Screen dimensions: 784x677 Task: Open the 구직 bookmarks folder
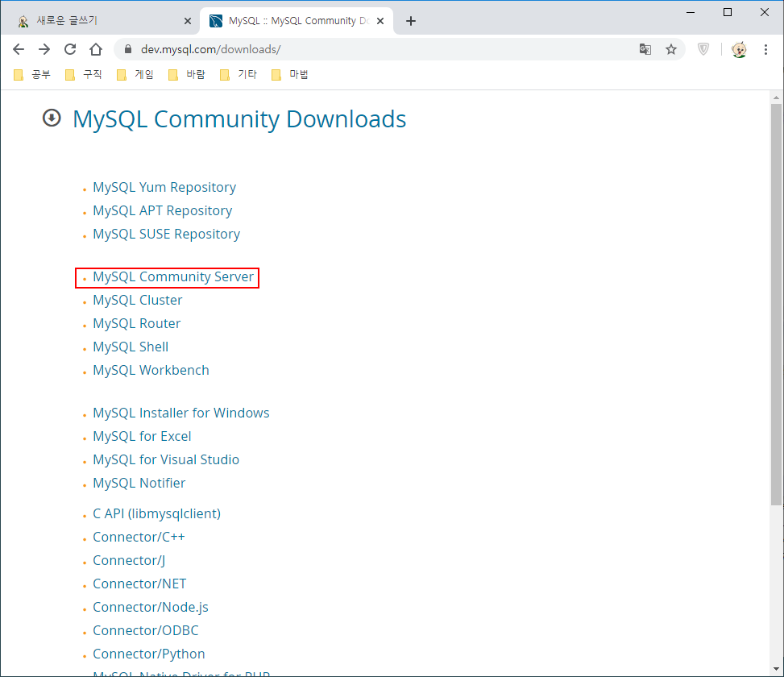(x=84, y=74)
